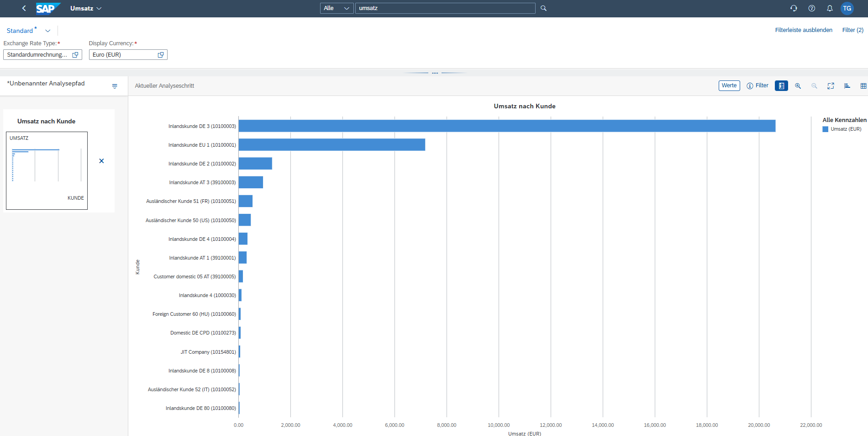Open Display Currency value help icon
Image resolution: width=868 pixels, height=436 pixels.
(x=160, y=54)
